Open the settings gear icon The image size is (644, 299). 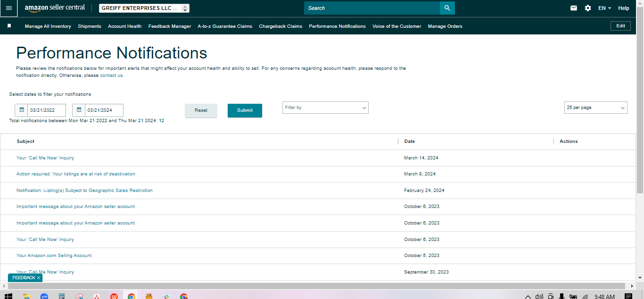coord(588,8)
